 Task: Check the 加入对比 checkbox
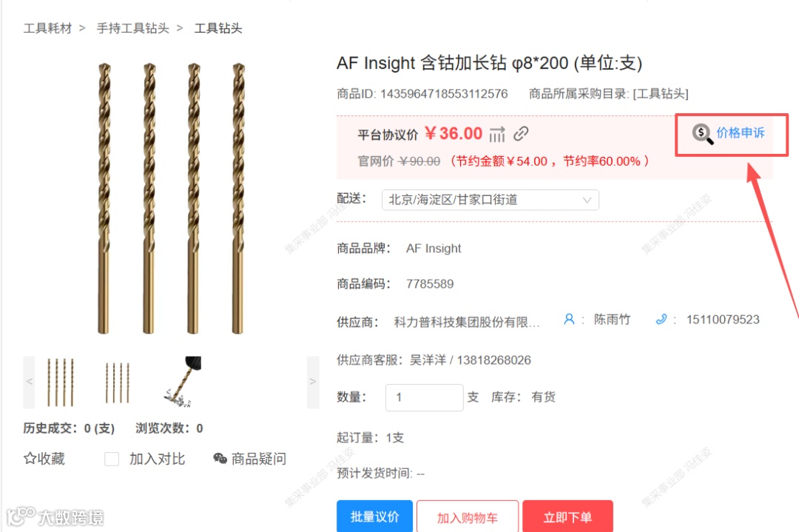112,459
